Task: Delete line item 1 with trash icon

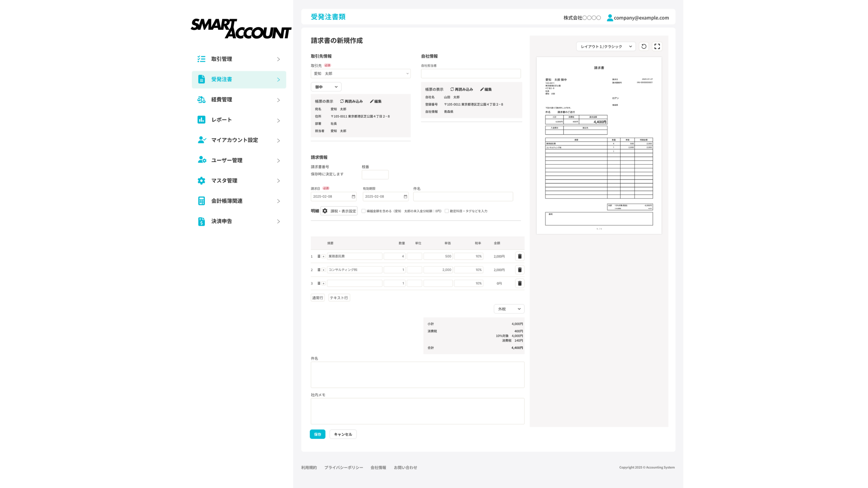Action: 519,256
